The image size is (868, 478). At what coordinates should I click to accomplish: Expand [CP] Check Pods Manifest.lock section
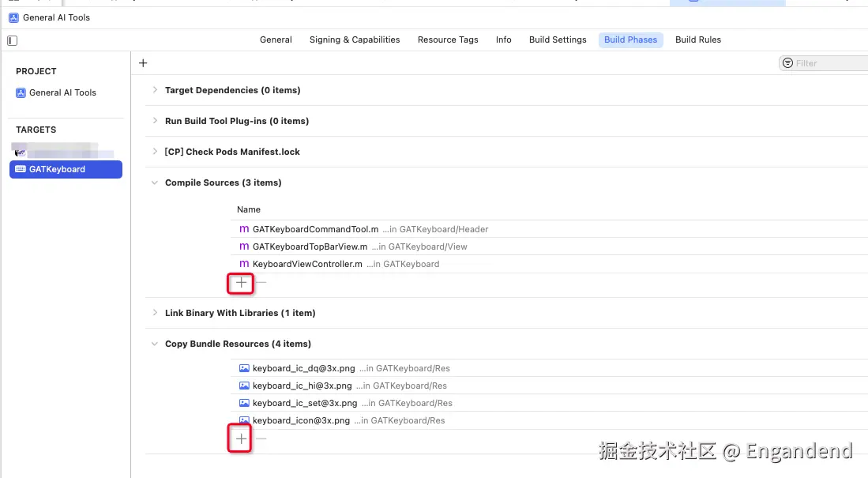pyautogui.click(x=155, y=152)
